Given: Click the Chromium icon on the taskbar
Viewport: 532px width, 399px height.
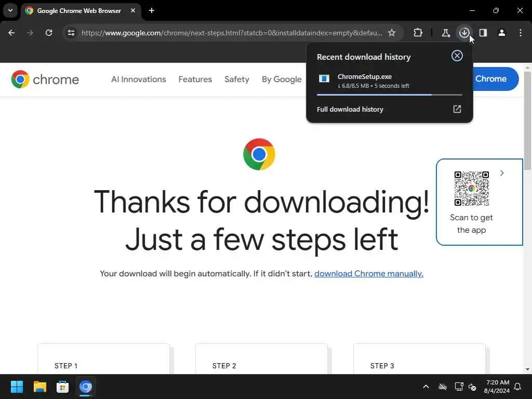Looking at the screenshot, I should pos(86,387).
